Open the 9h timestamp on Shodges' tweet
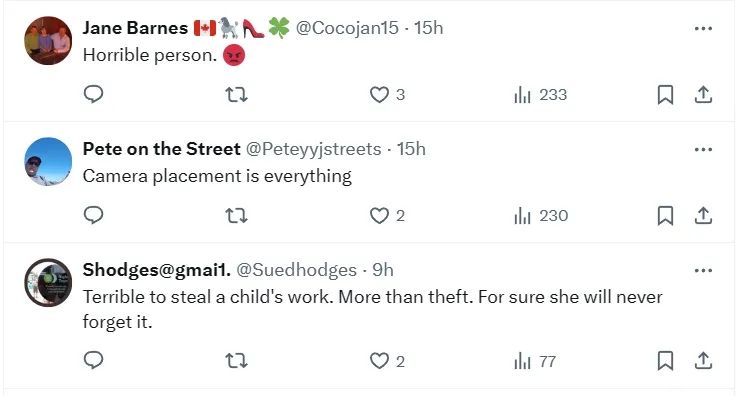 click(x=383, y=270)
